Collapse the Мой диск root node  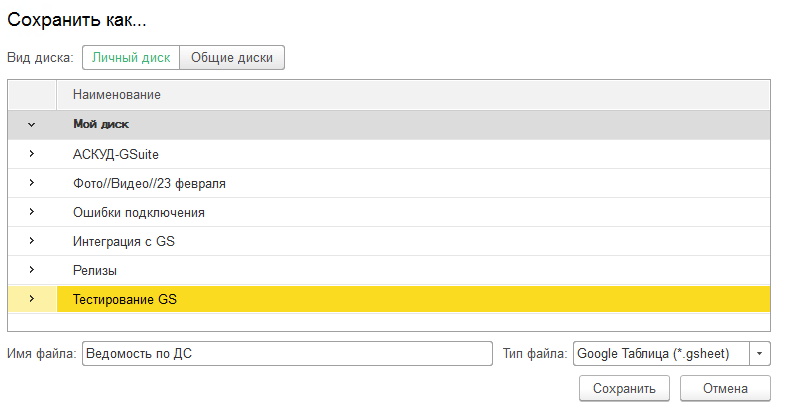[31, 125]
